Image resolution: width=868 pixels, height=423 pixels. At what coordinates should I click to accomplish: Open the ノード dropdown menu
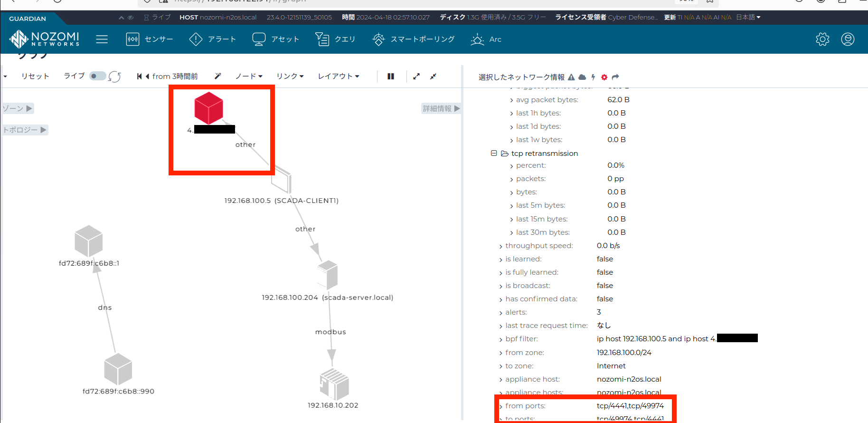[249, 76]
